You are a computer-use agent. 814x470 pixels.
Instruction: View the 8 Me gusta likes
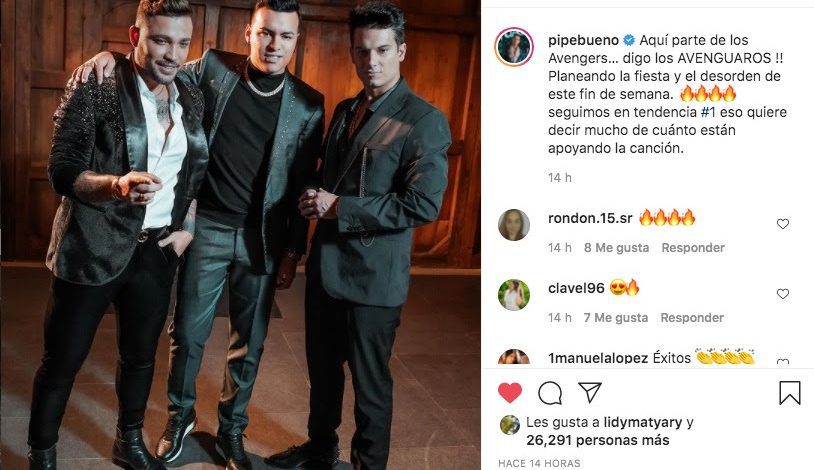[x=616, y=248]
